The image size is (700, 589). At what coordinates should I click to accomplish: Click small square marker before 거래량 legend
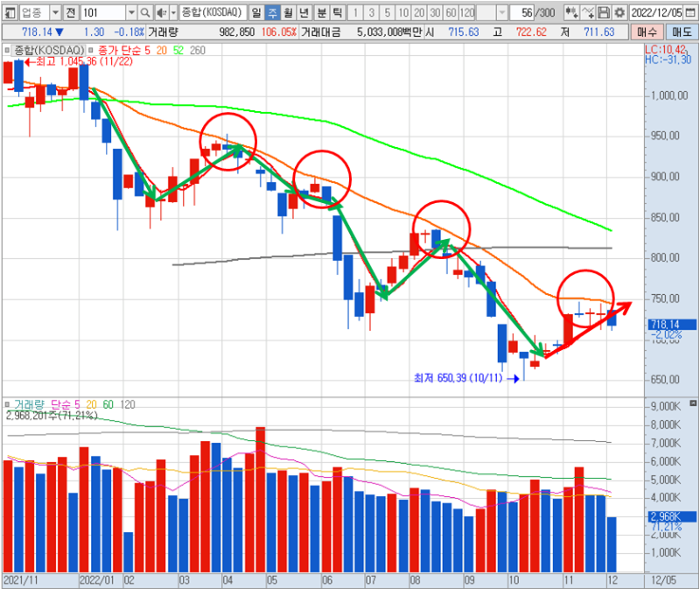pos(7,404)
